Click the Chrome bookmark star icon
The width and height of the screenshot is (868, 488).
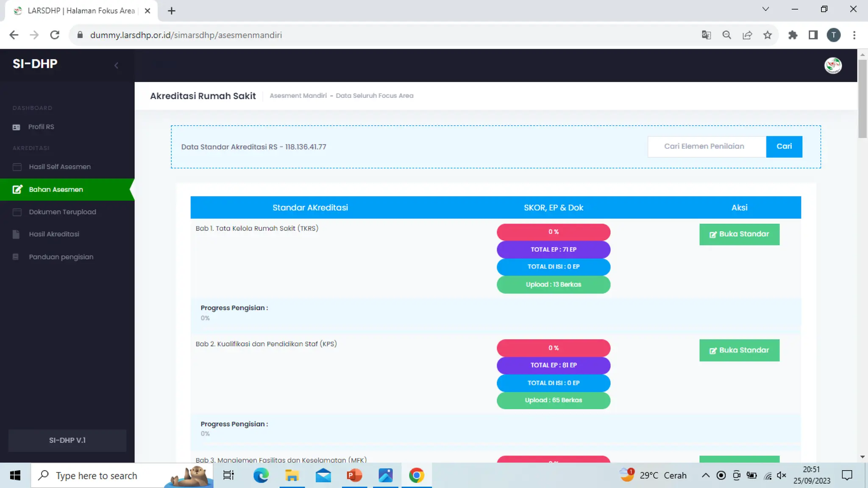(x=768, y=35)
